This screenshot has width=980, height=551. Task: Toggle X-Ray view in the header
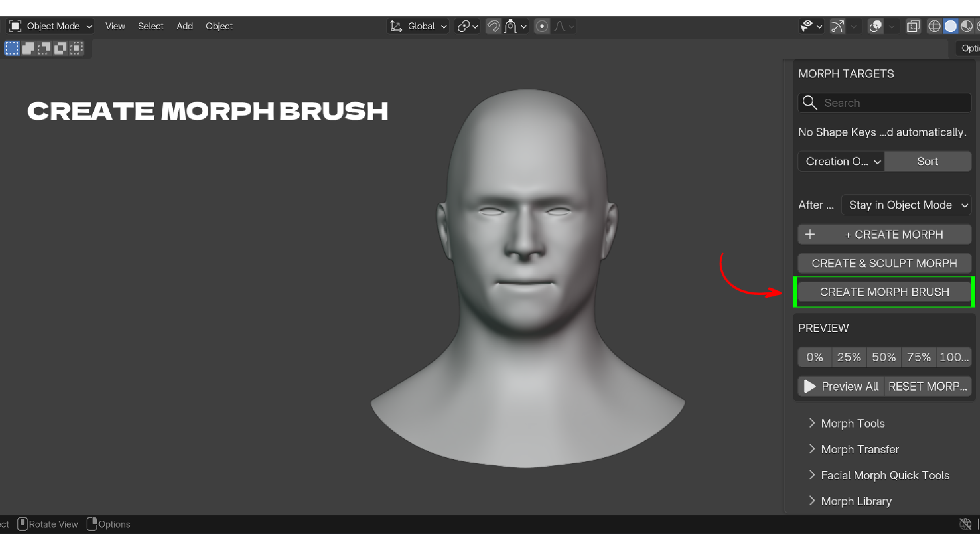[x=913, y=27]
